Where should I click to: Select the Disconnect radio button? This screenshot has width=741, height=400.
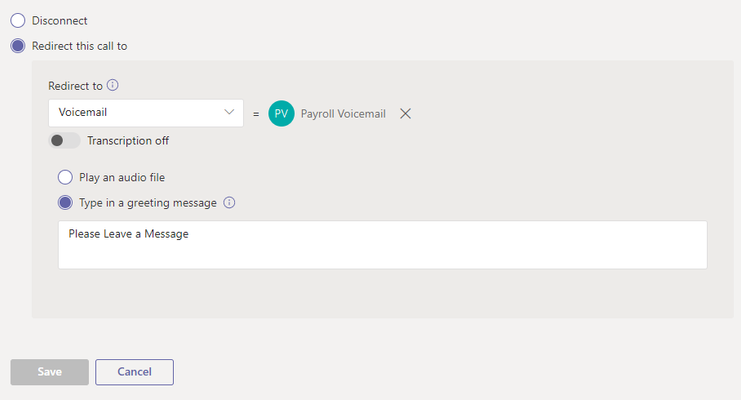(x=18, y=20)
